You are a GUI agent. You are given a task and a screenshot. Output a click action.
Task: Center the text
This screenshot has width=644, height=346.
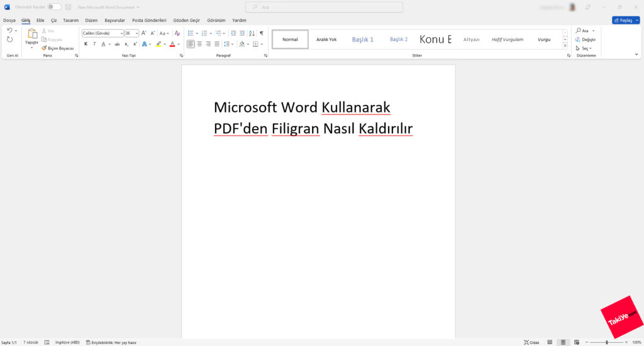199,44
